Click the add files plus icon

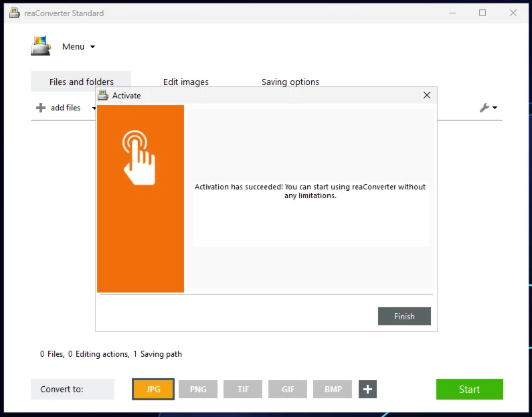(41, 108)
